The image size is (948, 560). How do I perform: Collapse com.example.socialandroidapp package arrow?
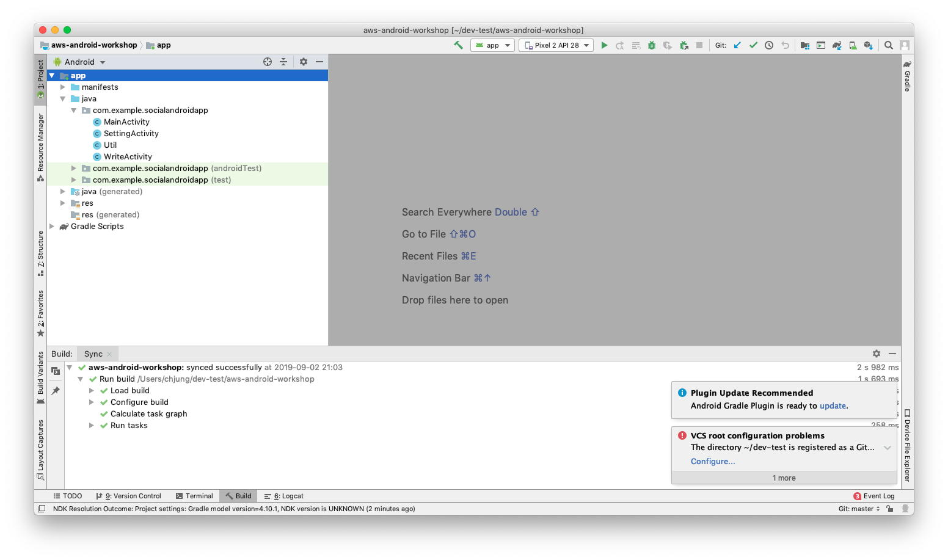pyautogui.click(x=74, y=111)
